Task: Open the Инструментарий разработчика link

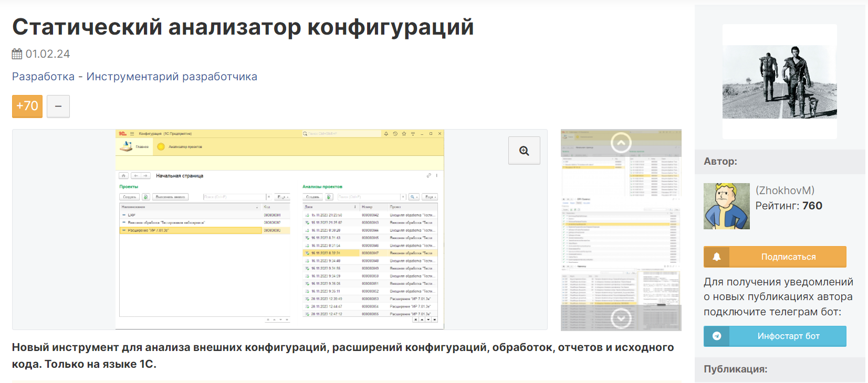Action: 172,77
